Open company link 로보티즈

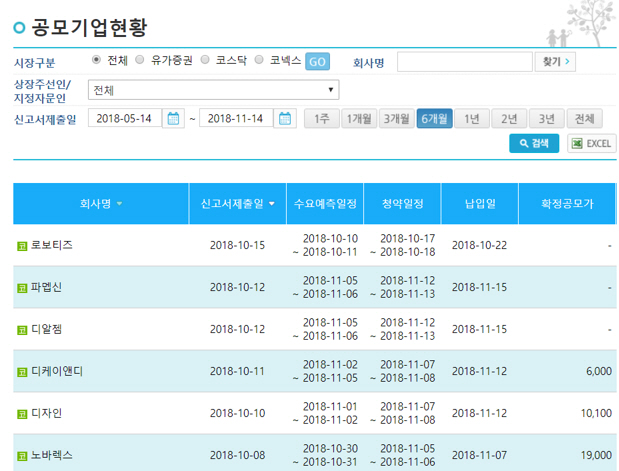point(52,245)
